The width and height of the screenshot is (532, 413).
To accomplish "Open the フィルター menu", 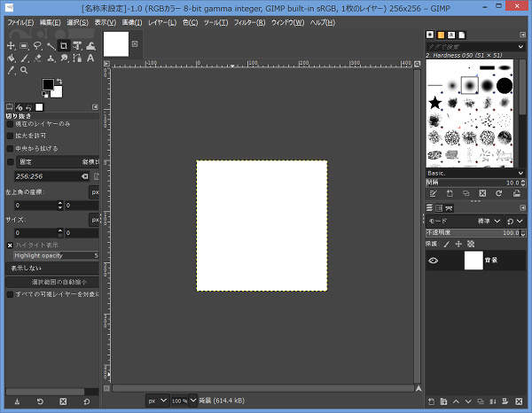I will click(x=248, y=21).
